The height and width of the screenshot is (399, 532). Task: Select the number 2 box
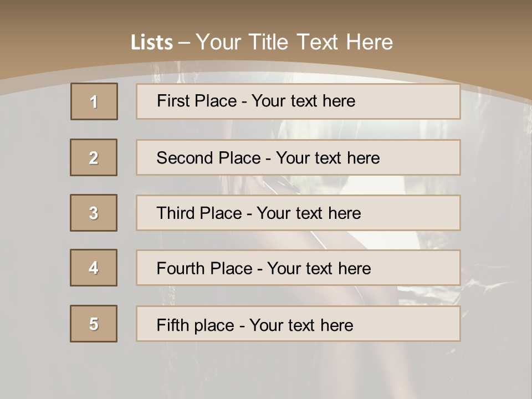pos(94,157)
